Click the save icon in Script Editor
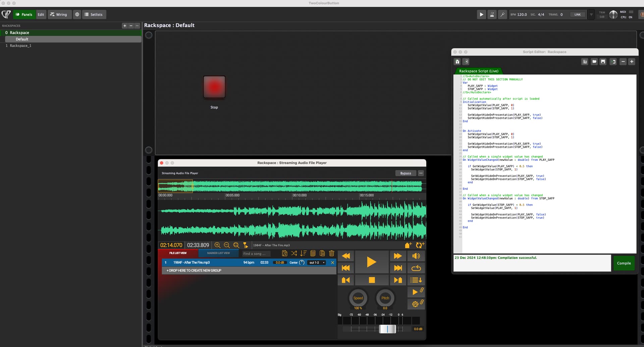This screenshot has height=347, width=644. point(603,62)
